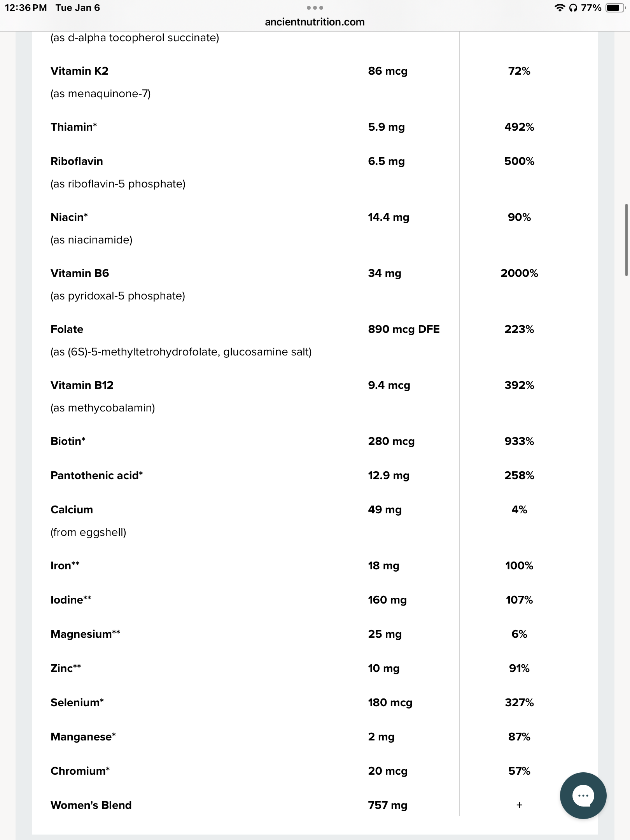Tap the date Tue Jan 6
The width and height of the screenshot is (630, 840).
click(x=78, y=8)
